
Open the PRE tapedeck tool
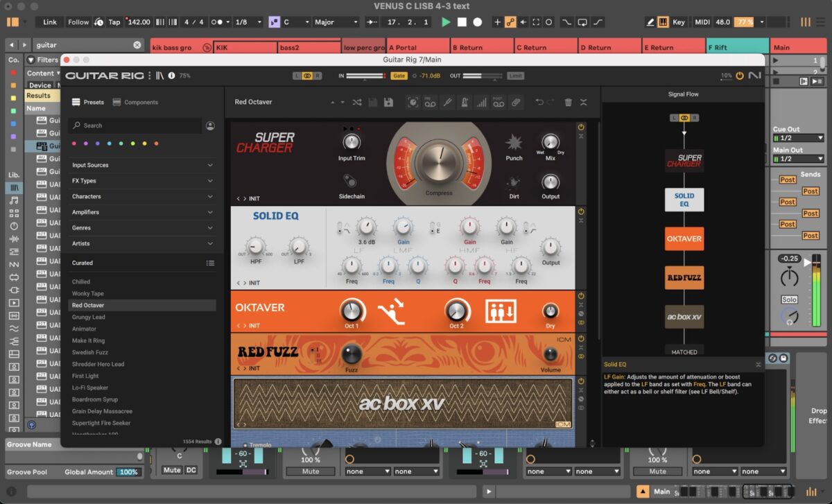click(x=430, y=102)
